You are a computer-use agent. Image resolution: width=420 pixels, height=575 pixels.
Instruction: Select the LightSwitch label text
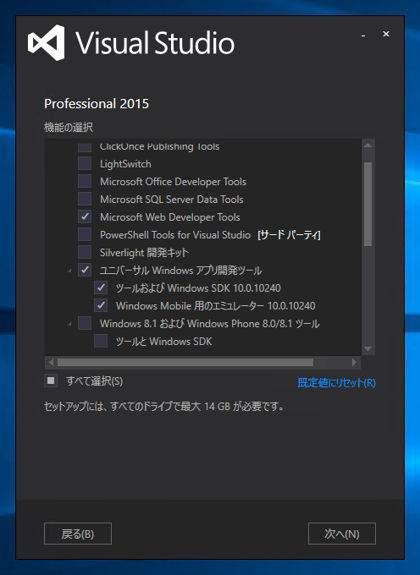125,164
